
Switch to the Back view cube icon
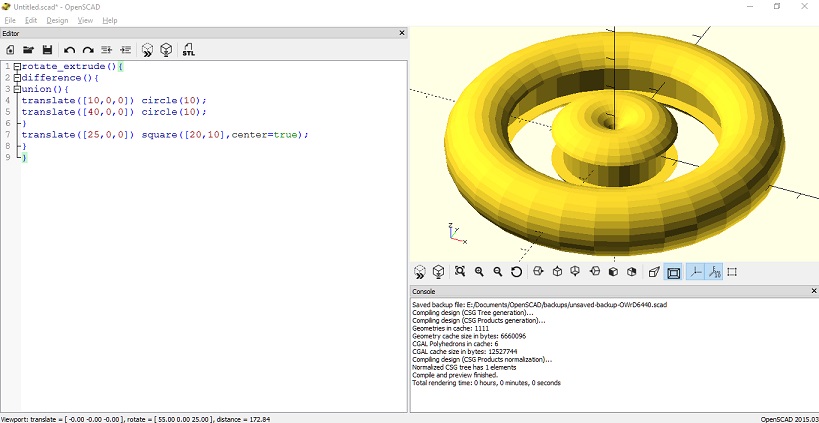click(x=631, y=272)
